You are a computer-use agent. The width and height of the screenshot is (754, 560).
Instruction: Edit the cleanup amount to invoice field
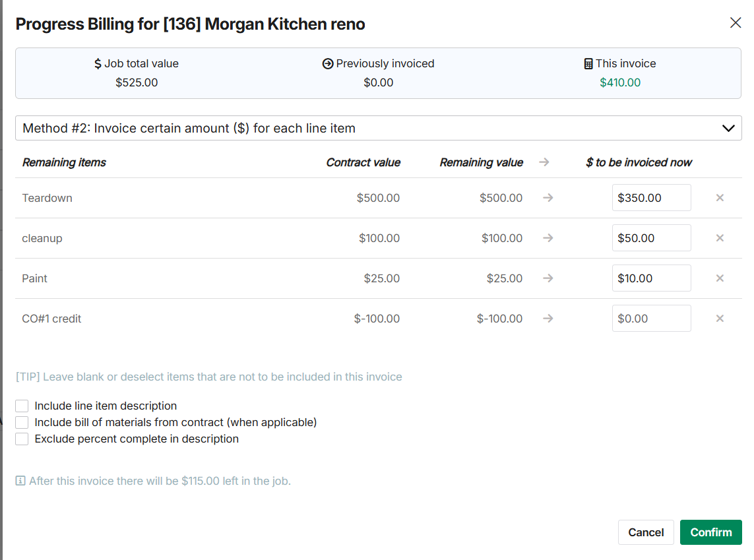(651, 238)
